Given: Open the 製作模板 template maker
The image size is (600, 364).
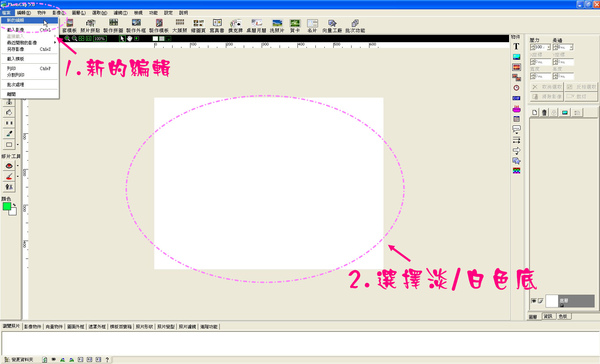Looking at the screenshot, I should [159, 26].
